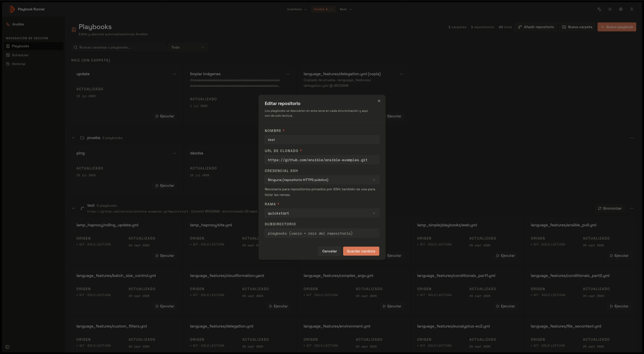Open the three-dot menu for test repository
The width and height of the screenshot is (644, 354).
point(632,208)
